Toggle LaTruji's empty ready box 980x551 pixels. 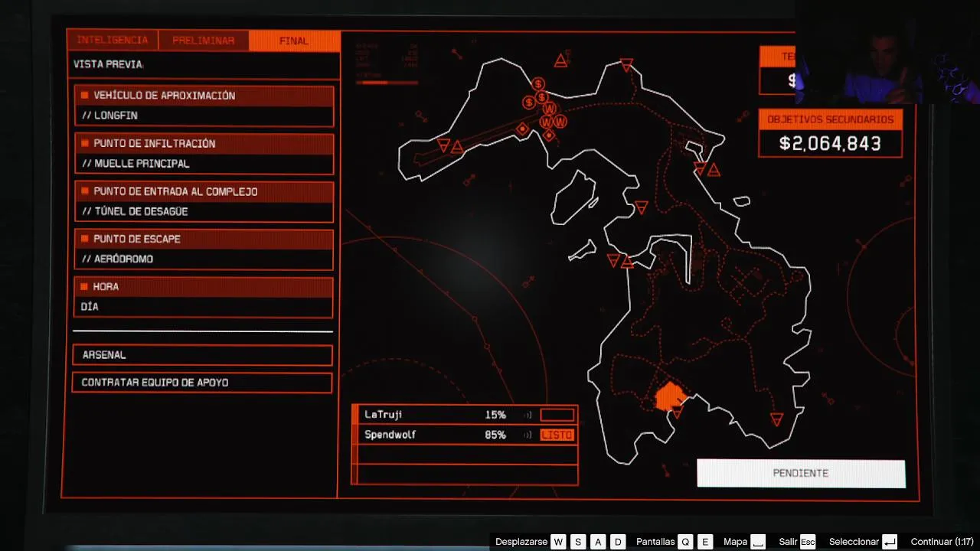coord(557,415)
